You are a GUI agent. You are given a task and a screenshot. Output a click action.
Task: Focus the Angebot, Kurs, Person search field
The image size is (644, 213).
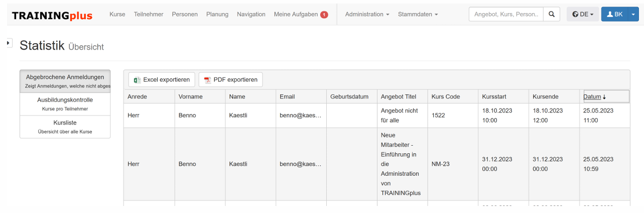point(506,14)
